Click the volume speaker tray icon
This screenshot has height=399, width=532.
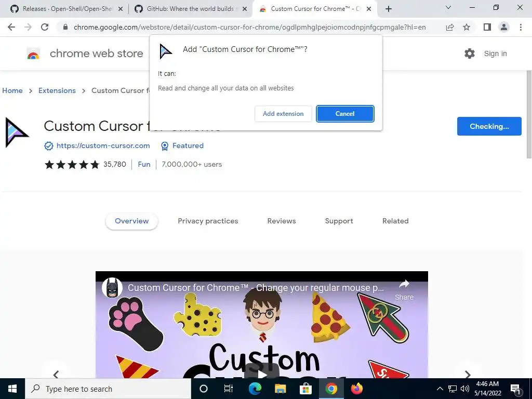465,389
